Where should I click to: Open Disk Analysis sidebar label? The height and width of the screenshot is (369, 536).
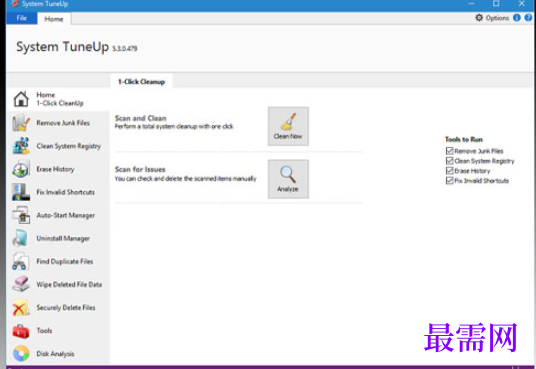tap(55, 354)
